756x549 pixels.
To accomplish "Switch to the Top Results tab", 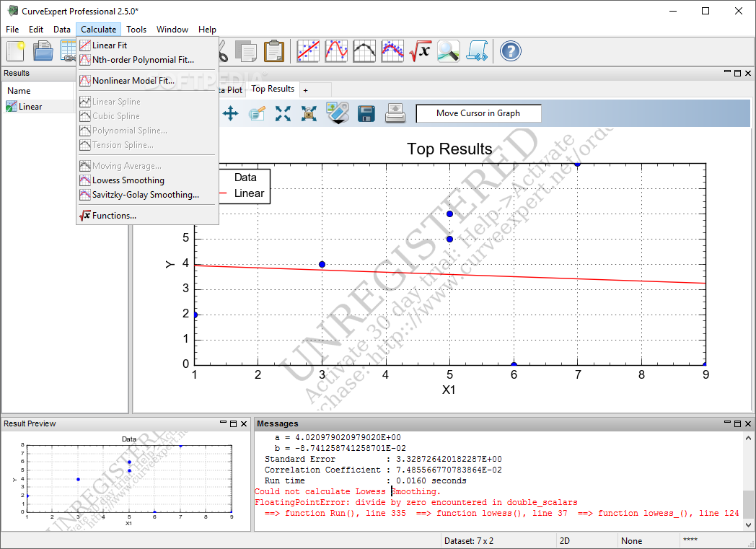I will pyautogui.click(x=273, y=89).
